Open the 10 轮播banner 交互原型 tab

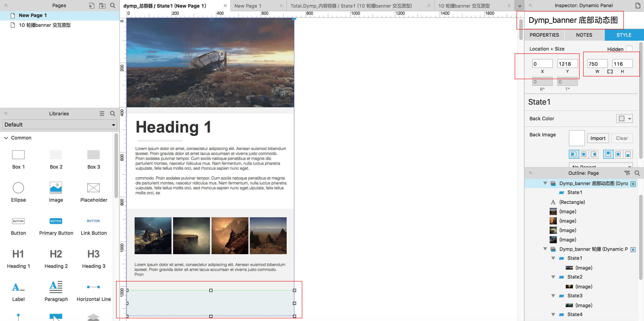click(464, 6)
